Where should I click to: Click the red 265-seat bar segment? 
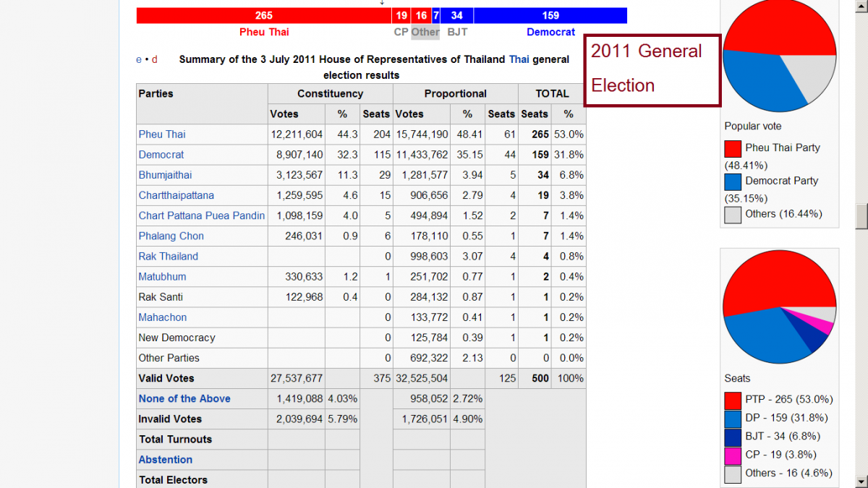click(264, 15)
